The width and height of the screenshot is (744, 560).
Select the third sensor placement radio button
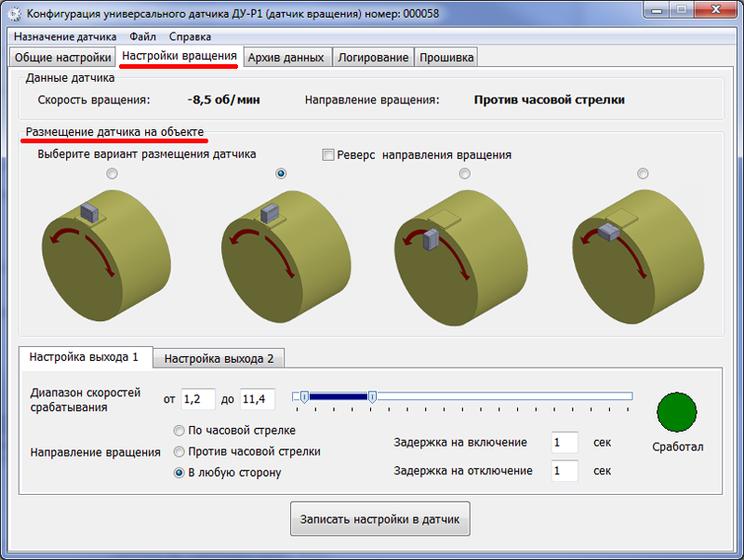[x=465, y=174]
